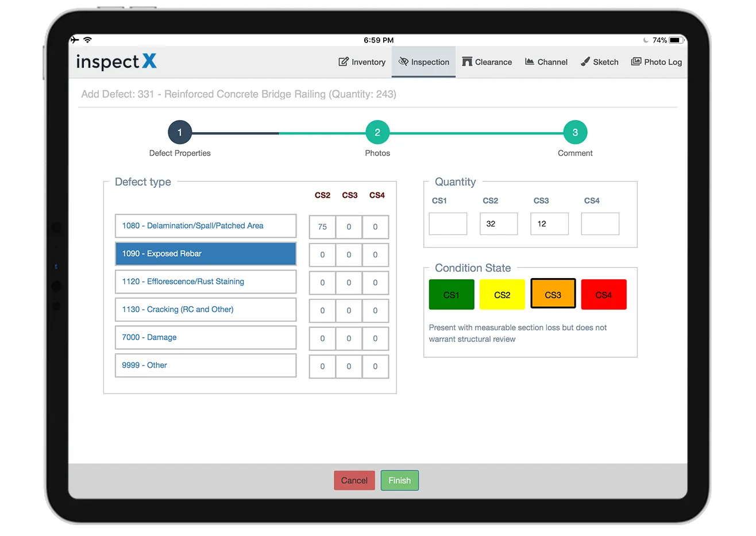Open step 3 Comment
Image resolution: width=756 pixels, height=536 pixels.
click(x=574, y=132)
